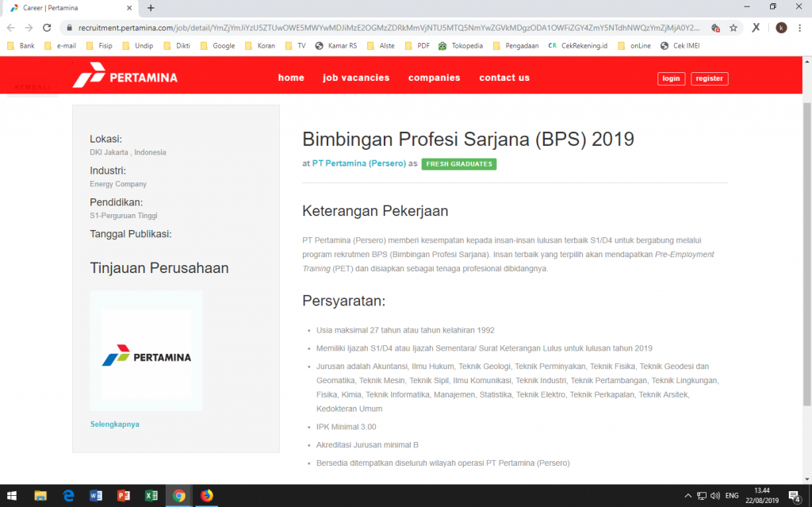Click the register button
Image resolution: width=812 pixels, height=507 pixels.
pos(709,79)
